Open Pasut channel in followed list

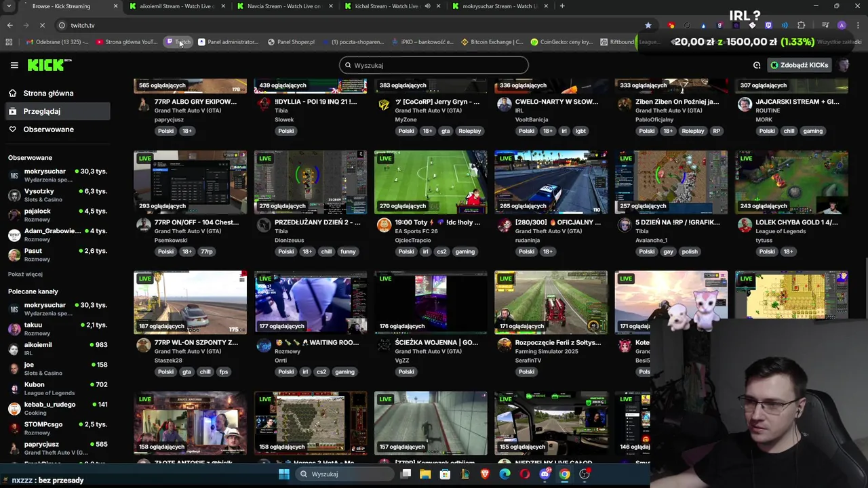point(57,255)
